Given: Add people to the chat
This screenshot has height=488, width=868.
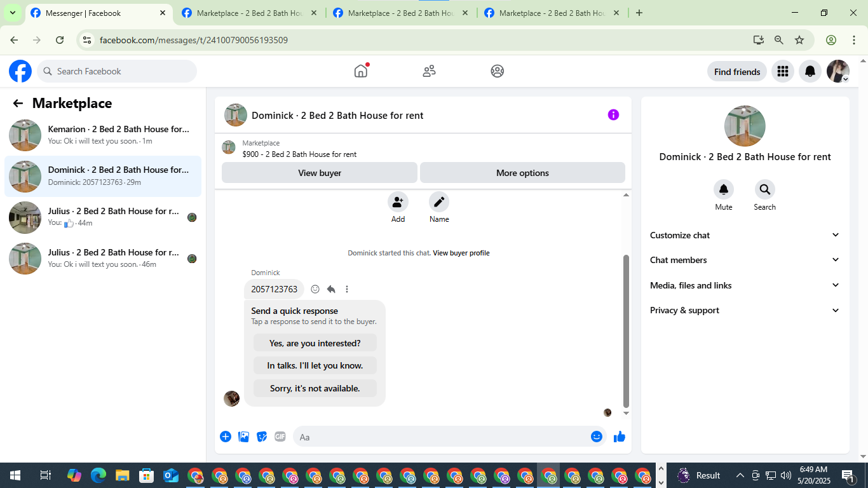Looking at the screenshot, I should coord(398,202).
